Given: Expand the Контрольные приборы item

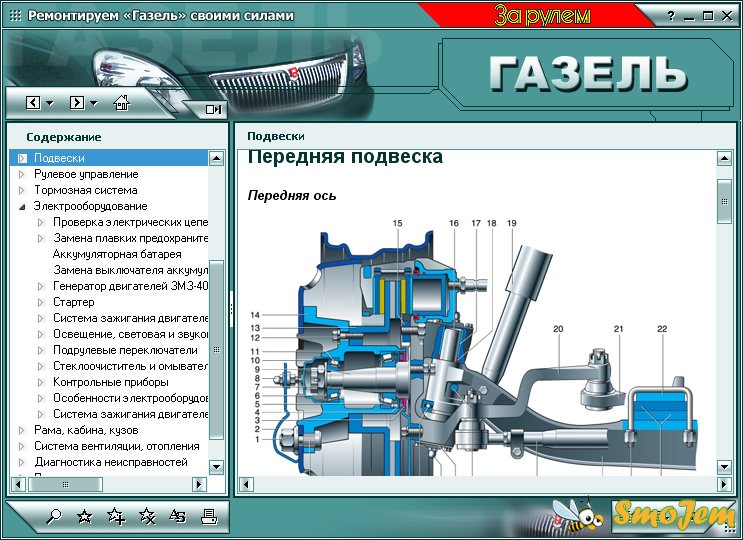Looking at the screenshot, I should click(x=41, y=382).
